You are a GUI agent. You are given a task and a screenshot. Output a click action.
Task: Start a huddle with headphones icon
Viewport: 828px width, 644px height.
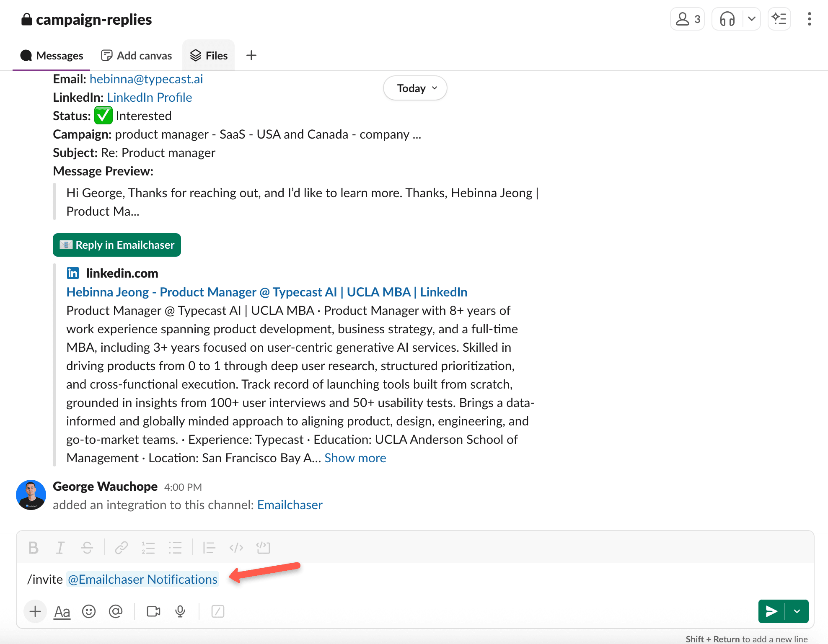tap(727, 19)
